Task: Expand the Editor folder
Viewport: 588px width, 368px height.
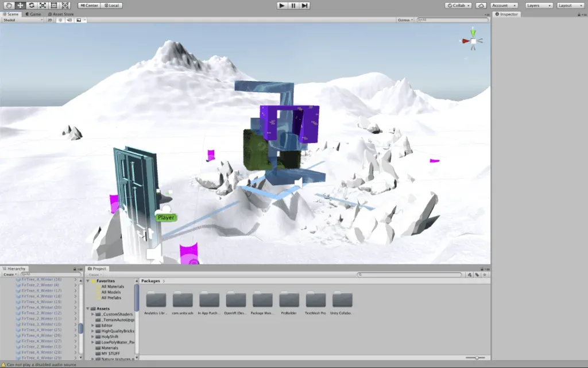Action: (x=92, y=326)
